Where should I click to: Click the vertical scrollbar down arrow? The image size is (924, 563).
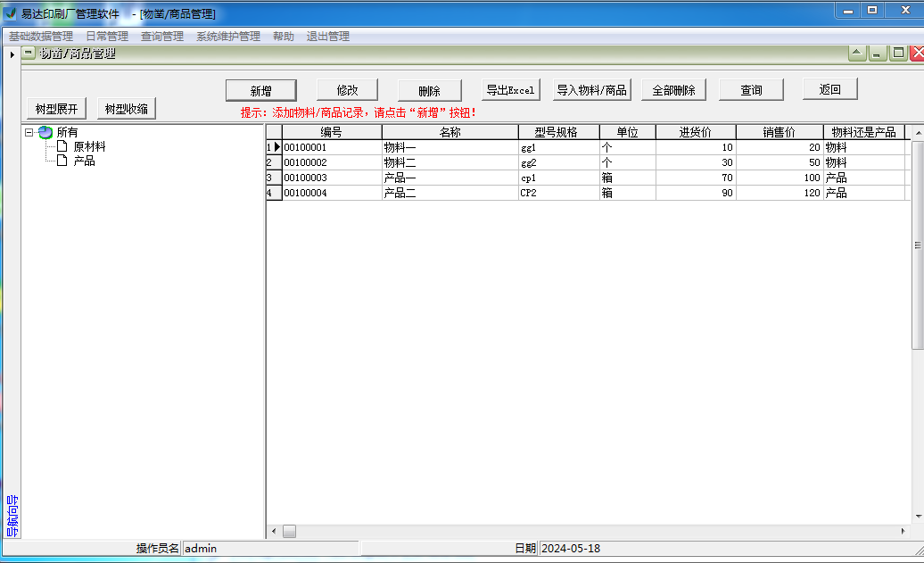(918, 517)
